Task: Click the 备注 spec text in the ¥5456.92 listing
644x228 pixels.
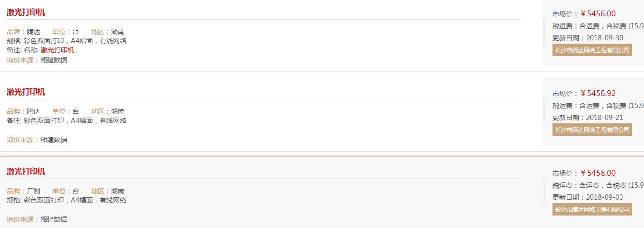Action: pos(67,120)
